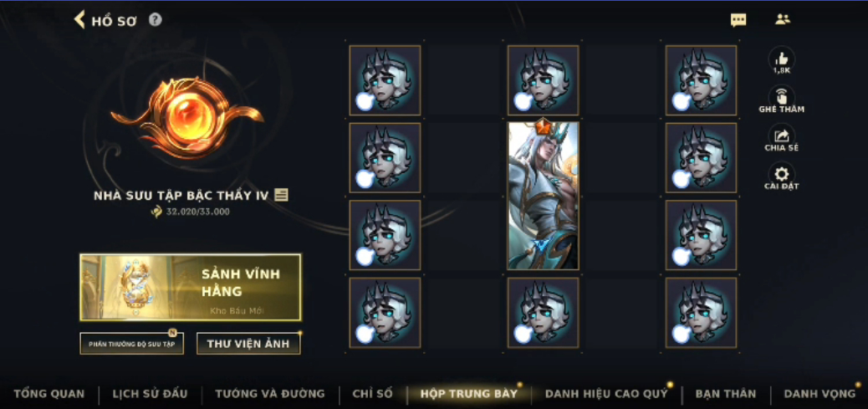
Task: Open the help question mark icon
Action: (156, 20)
